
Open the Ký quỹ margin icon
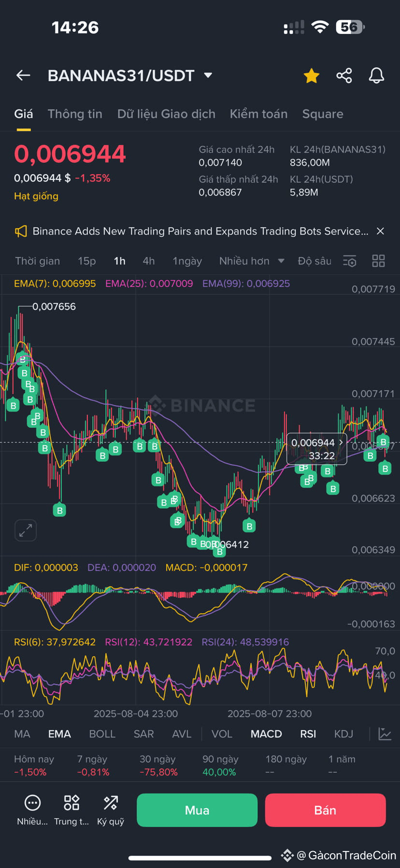111,810
